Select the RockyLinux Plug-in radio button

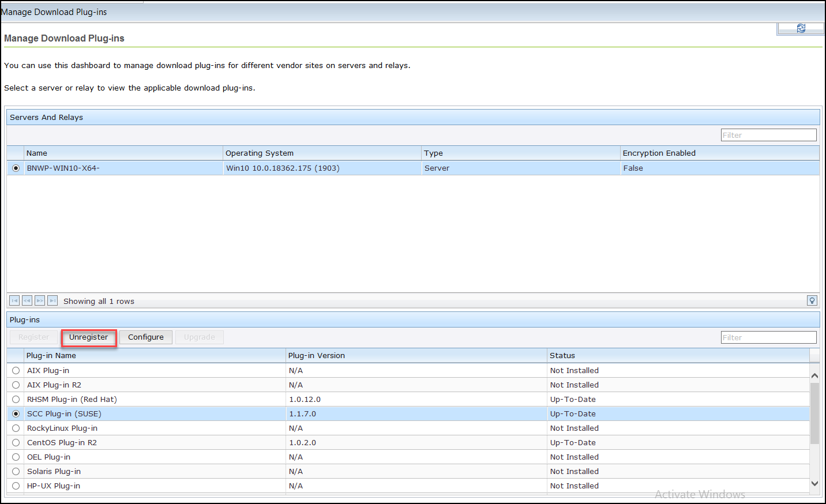click(x=16, y=428)
